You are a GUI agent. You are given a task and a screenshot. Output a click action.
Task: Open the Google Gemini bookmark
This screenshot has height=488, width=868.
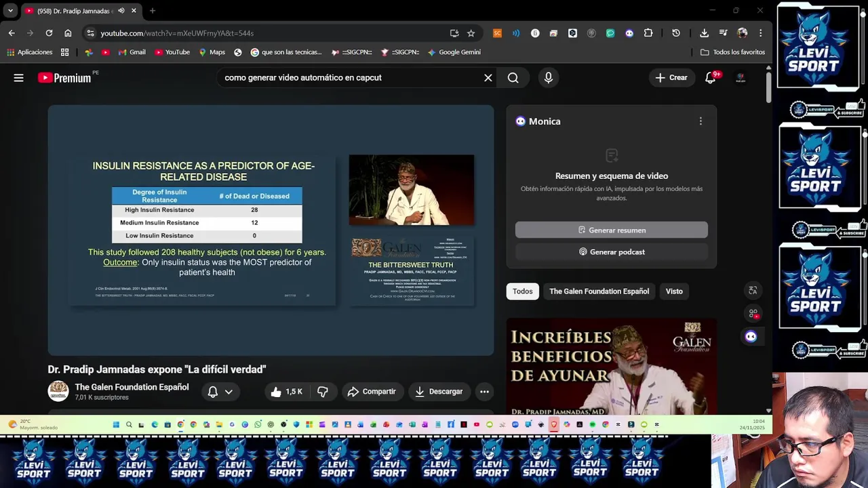[454, 52]
